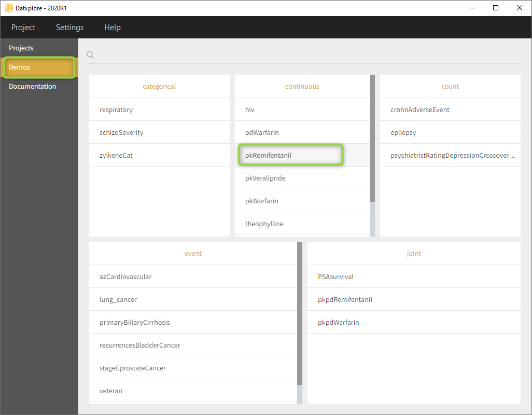Open the Project menu
Image resolution: width=532 pixels, height=415 pixels.
23,27
